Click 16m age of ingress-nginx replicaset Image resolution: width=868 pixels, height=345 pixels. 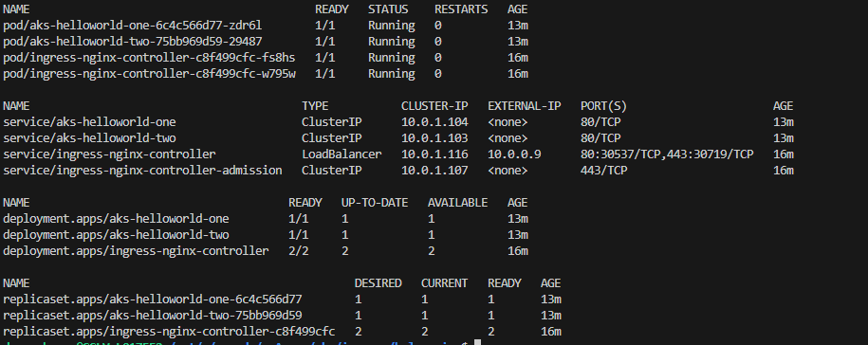551,331
